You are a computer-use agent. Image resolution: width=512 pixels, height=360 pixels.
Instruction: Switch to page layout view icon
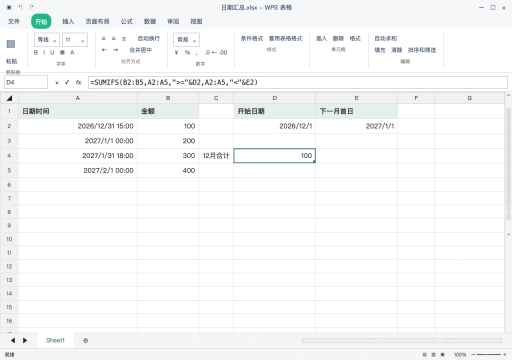pyautogui.click(x=433, y=355)
